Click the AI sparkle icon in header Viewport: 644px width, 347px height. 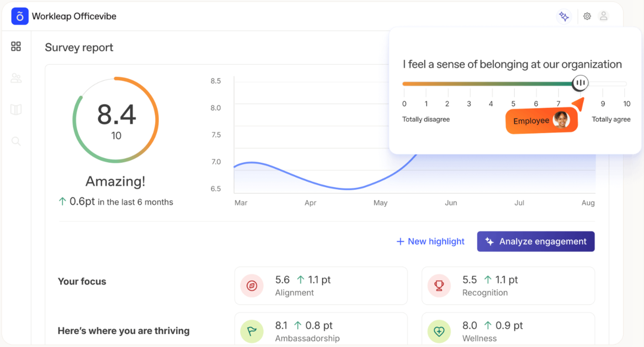click(564, 17)
